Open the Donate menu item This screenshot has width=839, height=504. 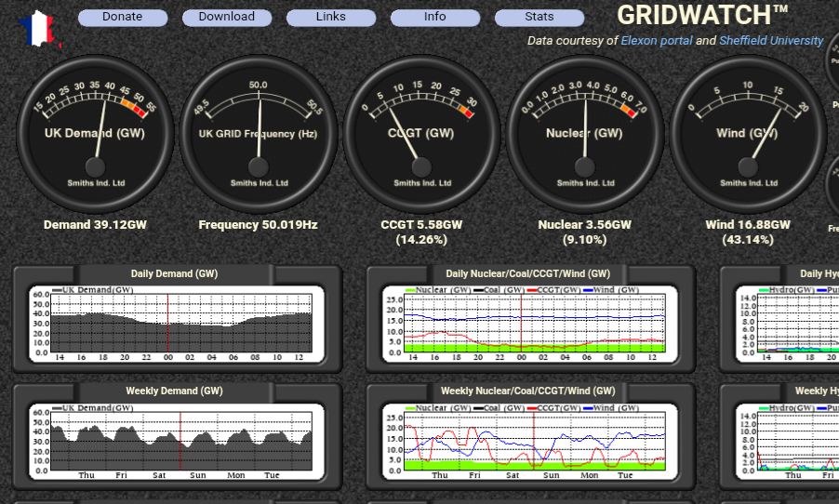point(123,17)
